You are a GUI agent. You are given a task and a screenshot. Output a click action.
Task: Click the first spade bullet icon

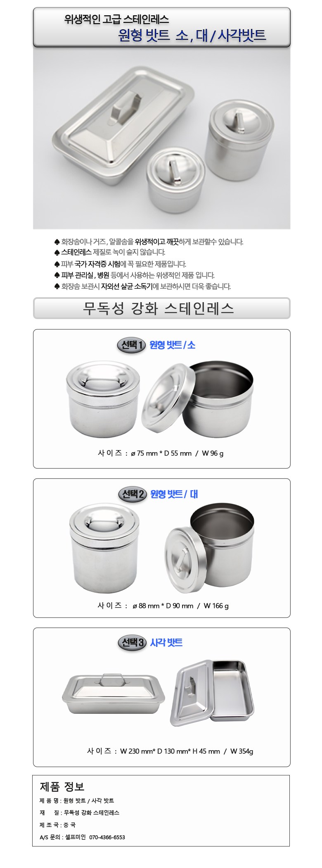coord(57,241)
